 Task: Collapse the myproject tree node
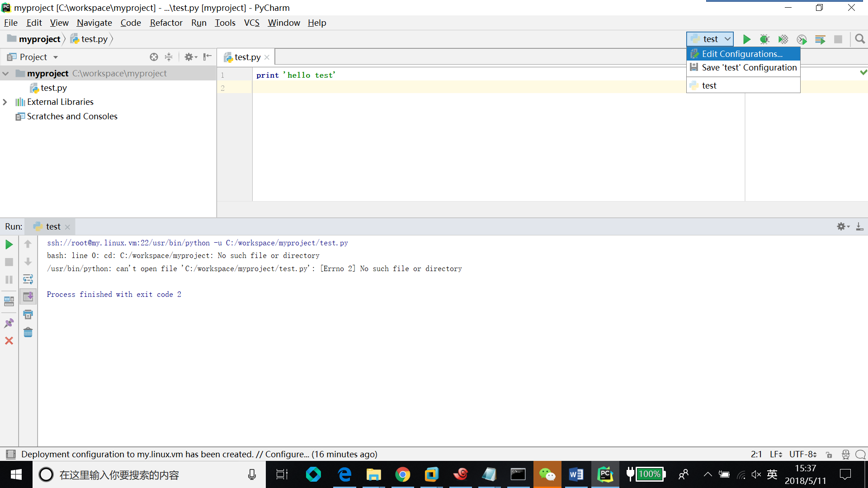6,73
